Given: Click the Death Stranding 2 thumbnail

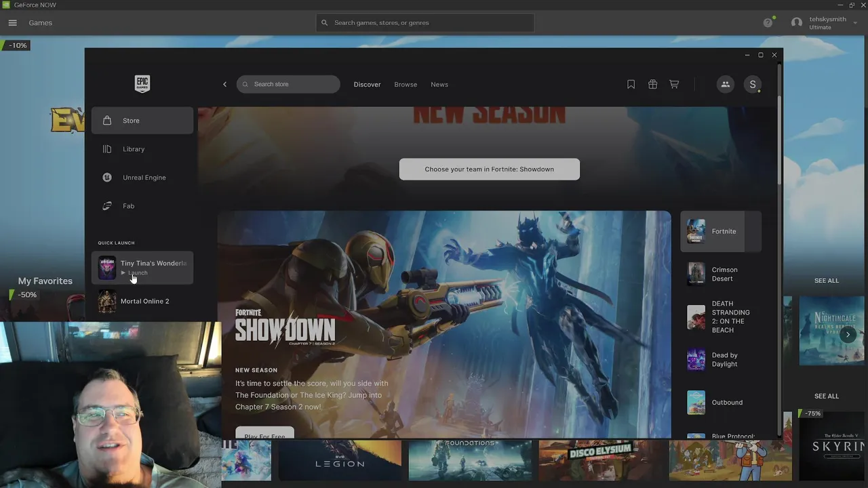Looking at the screenshot, I should tap(696, 317).
